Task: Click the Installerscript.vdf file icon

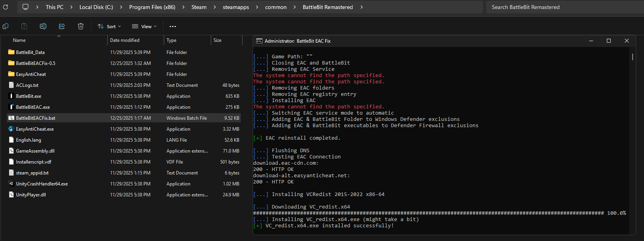Action: [11, 162]
